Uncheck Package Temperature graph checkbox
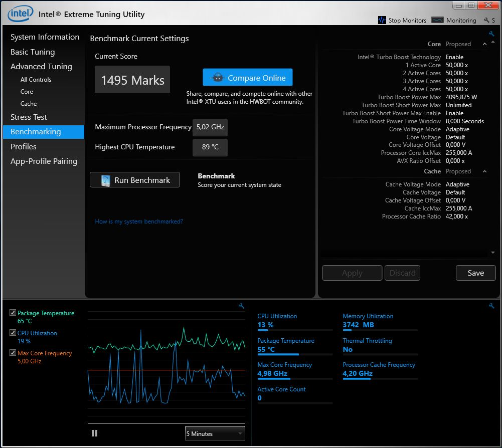Screen dimensions: 502x448 13,313
